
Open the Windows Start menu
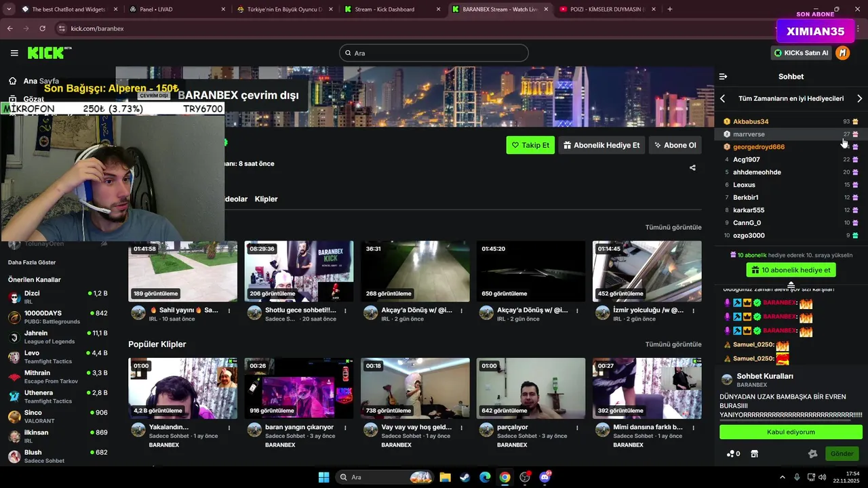coord(323,477)
